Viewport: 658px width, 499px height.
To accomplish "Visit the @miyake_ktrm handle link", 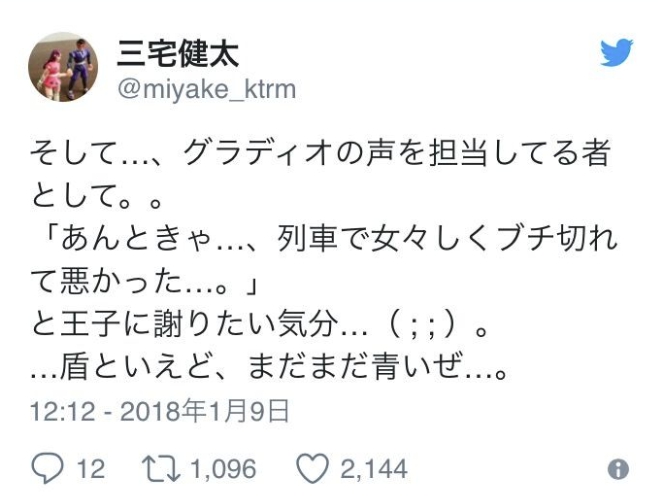I will (206, 89).
